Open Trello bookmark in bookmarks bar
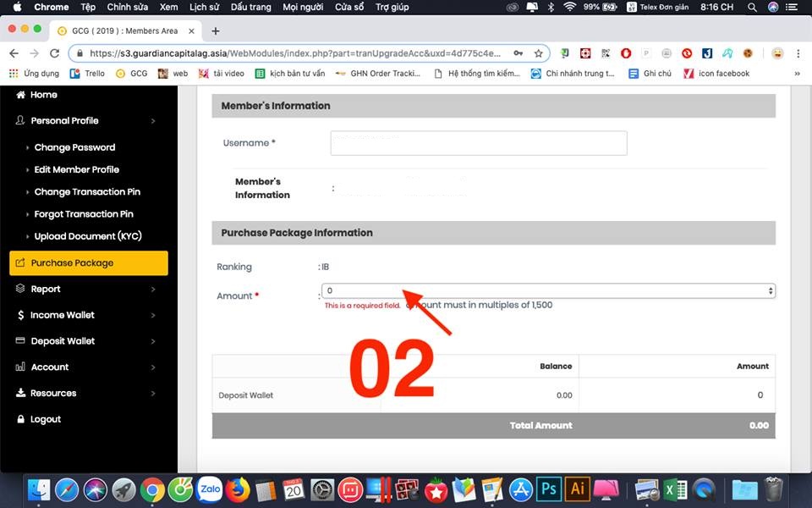The height and width of the screenshot is (508, 812). (x=88, y=74)
